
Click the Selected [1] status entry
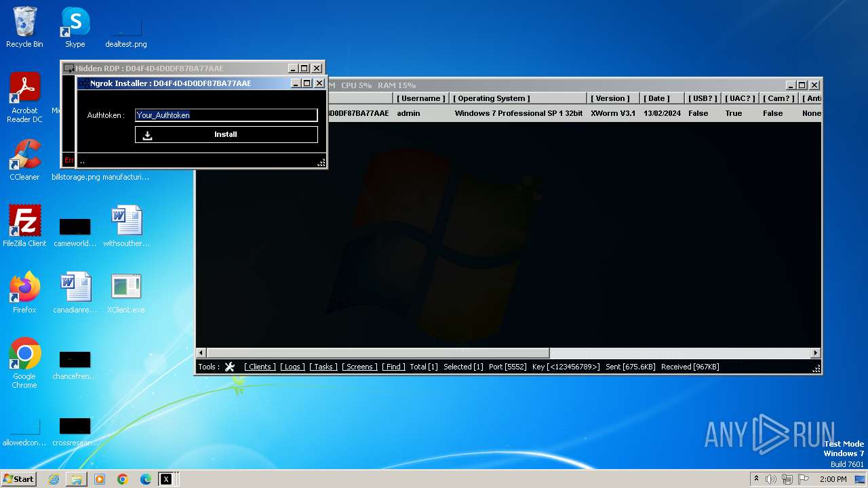click(463, 367)
